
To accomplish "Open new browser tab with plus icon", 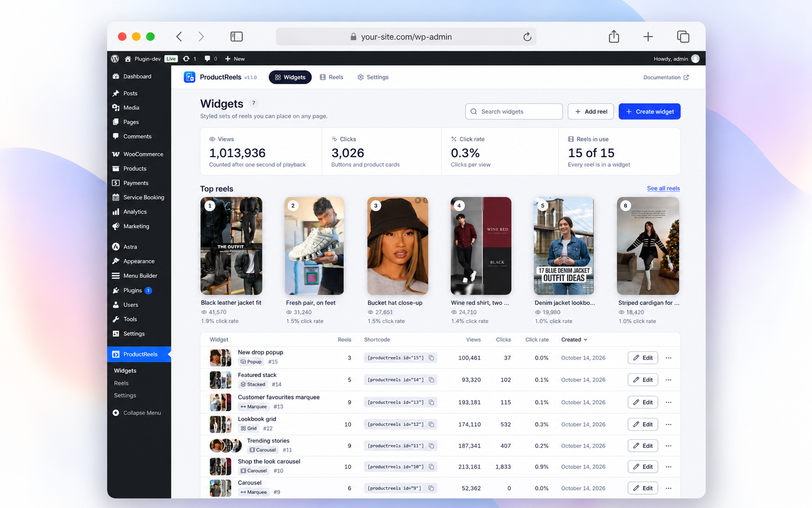I will point(648,36).
